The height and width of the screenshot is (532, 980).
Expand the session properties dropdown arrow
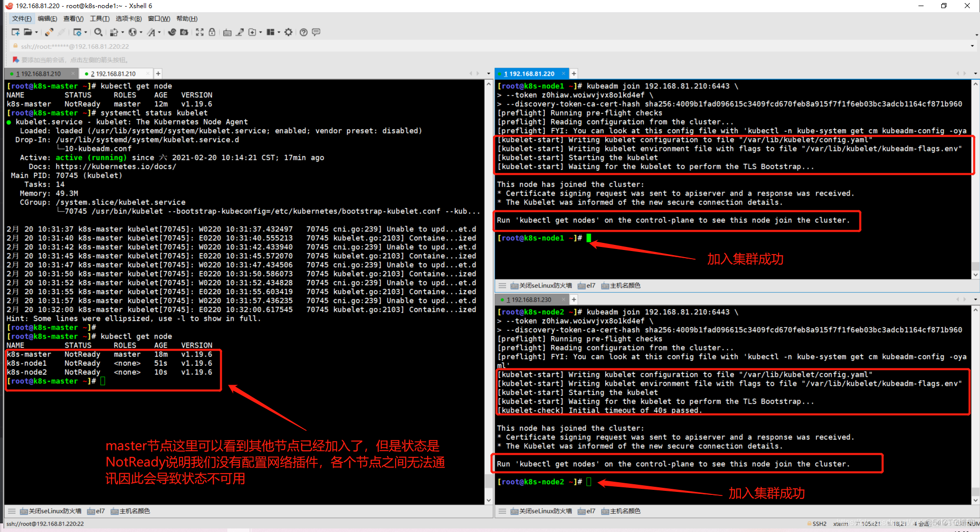tap(85, 32)
